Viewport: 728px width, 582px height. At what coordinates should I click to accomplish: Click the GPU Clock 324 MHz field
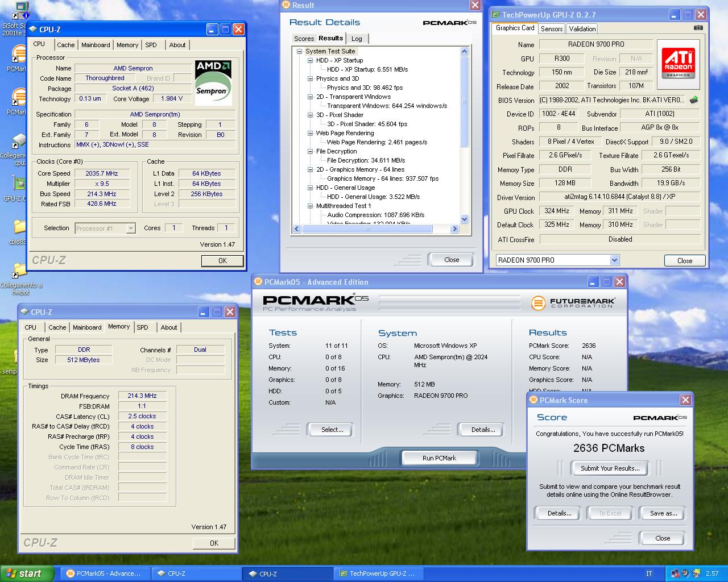pos(557,211)
